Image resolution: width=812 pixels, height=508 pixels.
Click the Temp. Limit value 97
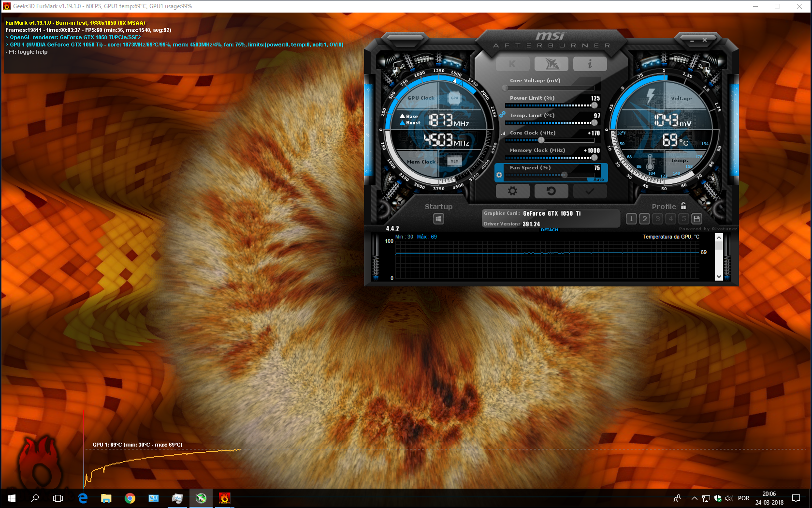pos(597,116)
